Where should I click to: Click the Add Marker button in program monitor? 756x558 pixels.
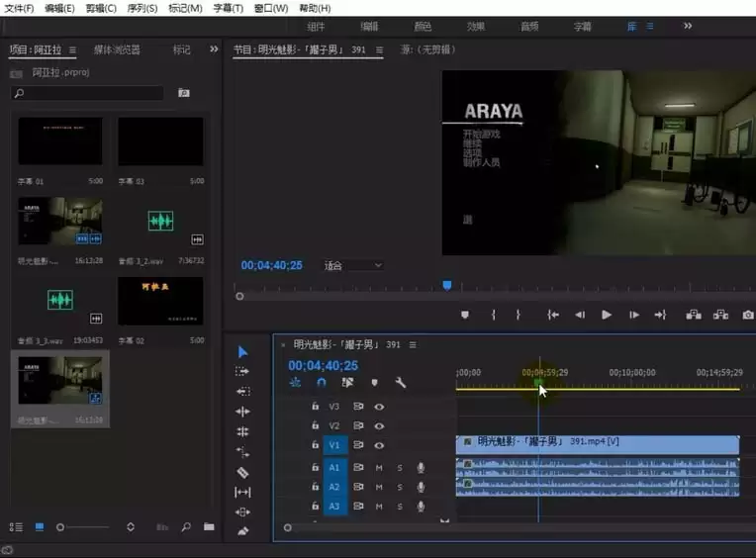tap(465, 315)
